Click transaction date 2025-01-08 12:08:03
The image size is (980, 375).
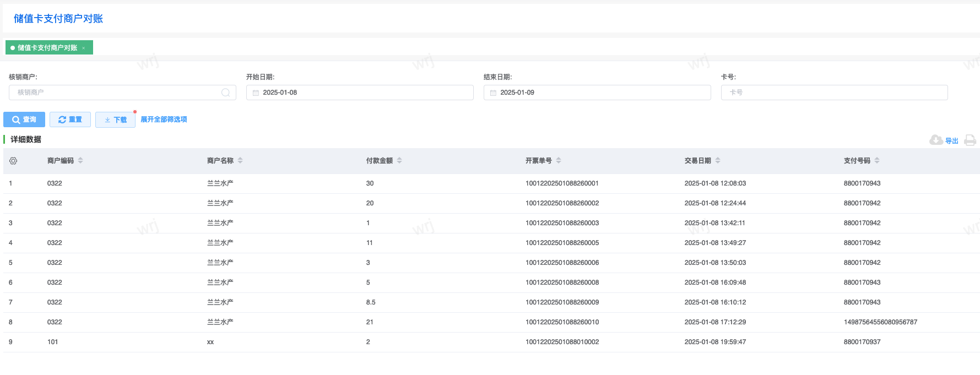point(715,183)
